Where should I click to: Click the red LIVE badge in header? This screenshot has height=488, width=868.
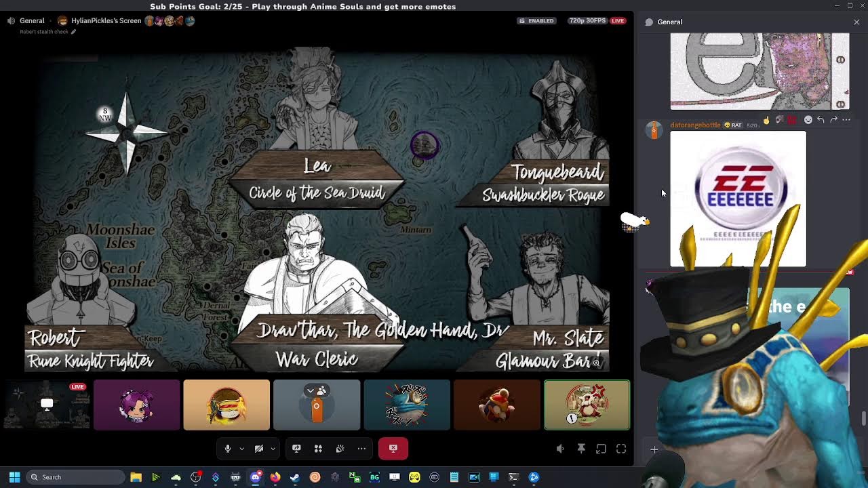[x=618, y=20]
